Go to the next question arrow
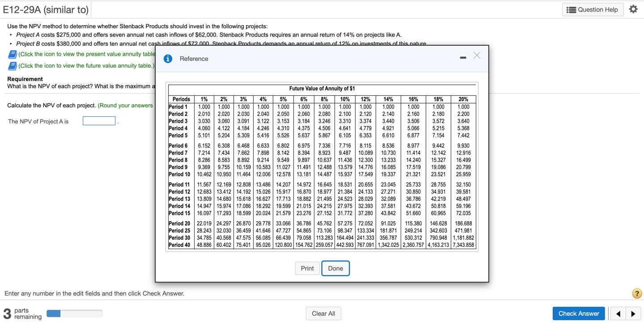644x327 pixels. coord(633,314)
